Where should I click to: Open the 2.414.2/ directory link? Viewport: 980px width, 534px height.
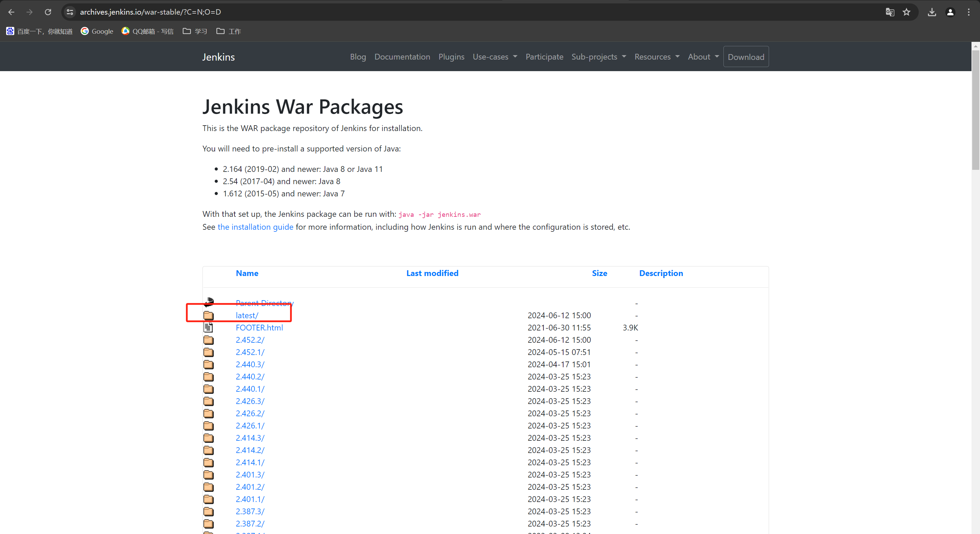250,450
